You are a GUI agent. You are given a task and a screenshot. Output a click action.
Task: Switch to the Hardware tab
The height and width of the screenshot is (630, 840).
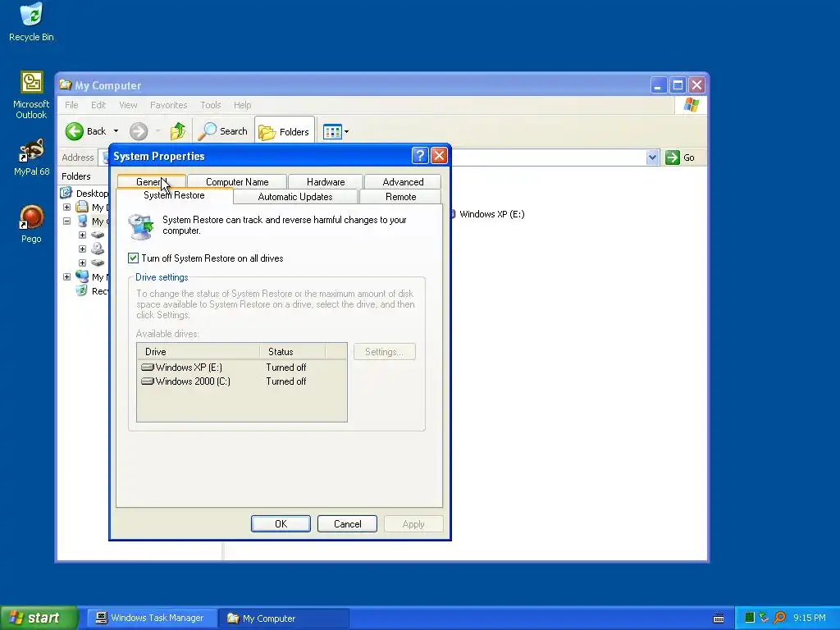(326, 181)
